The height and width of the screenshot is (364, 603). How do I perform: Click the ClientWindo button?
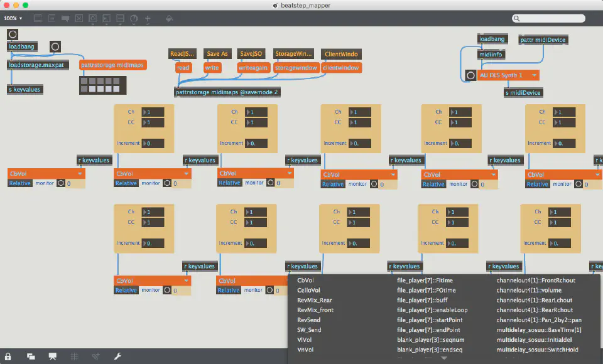tap(341, 54)
